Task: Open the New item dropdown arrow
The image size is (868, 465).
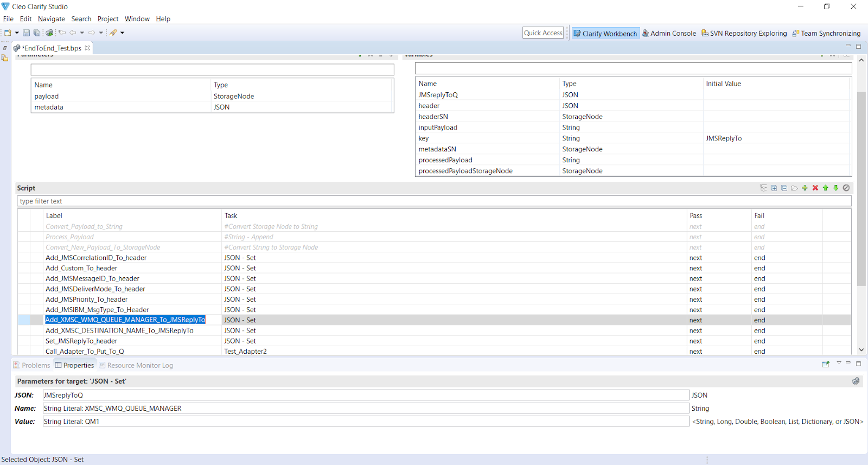Action: click(17, 33)
